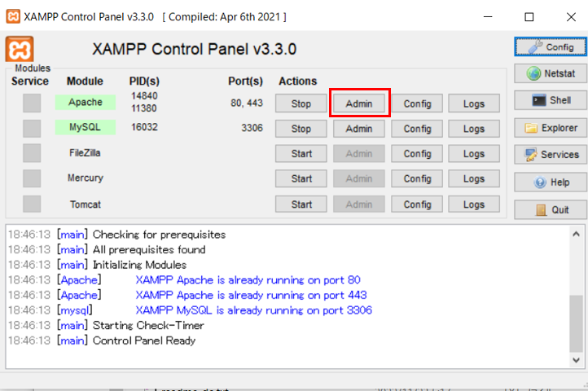Click the Help button
This screenshot has height=391, width=588.
(x=551, y=182)
